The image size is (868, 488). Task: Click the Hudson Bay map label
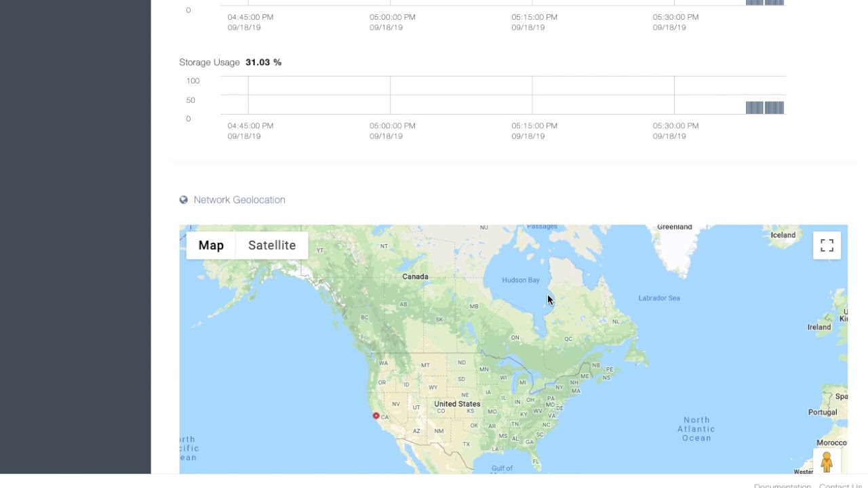521,280
